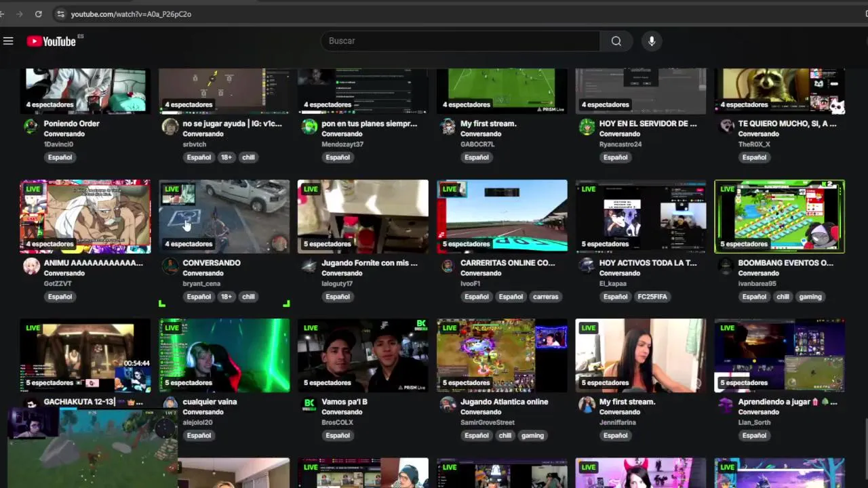Open Jenniffarina channel avatar
This screenshot has height=488, width=868.
(587, 405)
